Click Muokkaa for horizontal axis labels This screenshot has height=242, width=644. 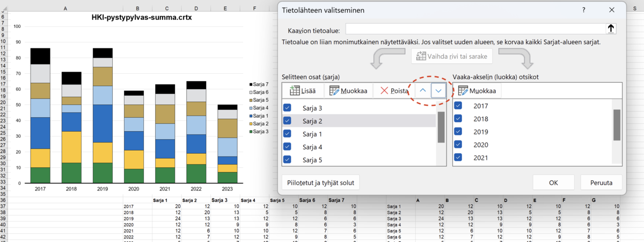click(477, 91)
